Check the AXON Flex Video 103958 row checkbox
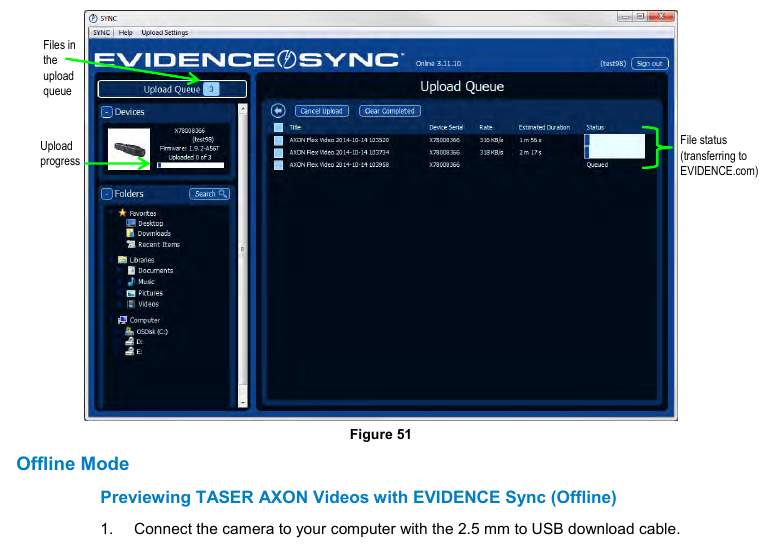This screenshot has width=767, height=554. click(278, 165)
